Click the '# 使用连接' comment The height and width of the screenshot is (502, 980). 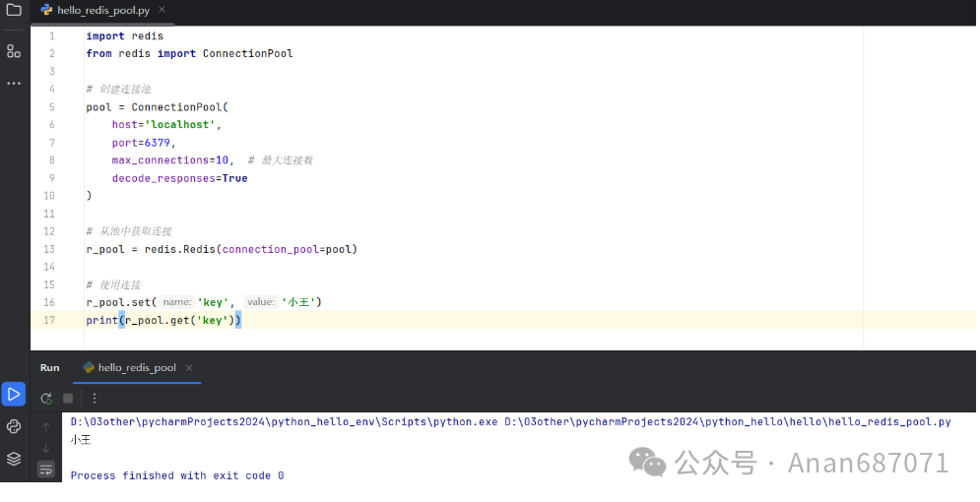pos(113,284)
